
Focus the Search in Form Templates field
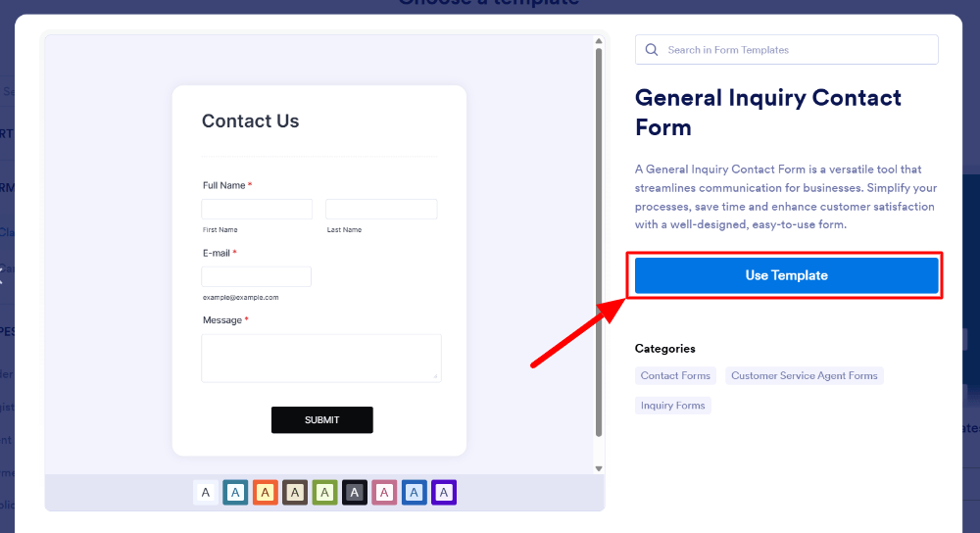786,50
